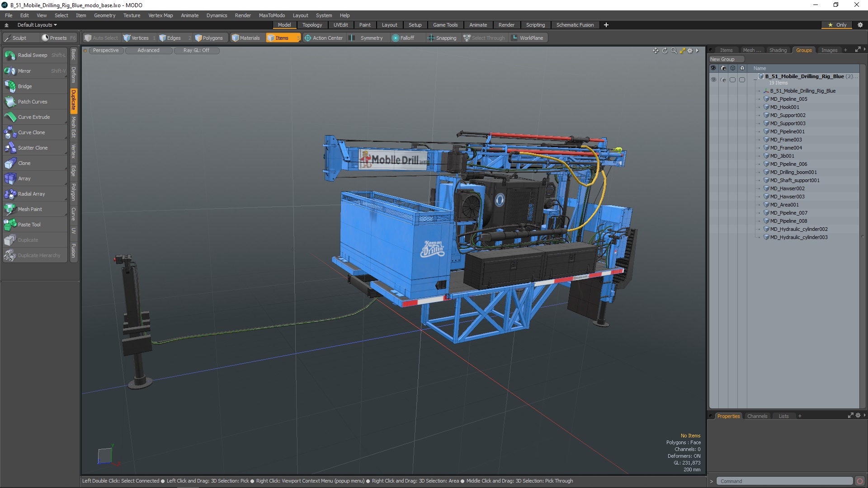Activate the Clone tool
This screenshot has width=868, height=488.
(x=35, y=163)
